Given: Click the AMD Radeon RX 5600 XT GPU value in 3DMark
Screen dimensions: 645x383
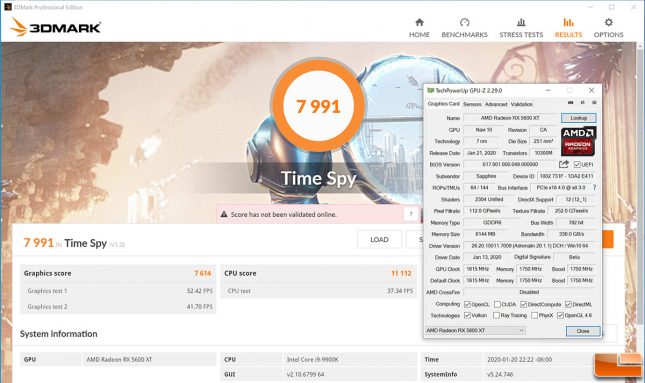Looking at the screenshot, I should 119,360.
